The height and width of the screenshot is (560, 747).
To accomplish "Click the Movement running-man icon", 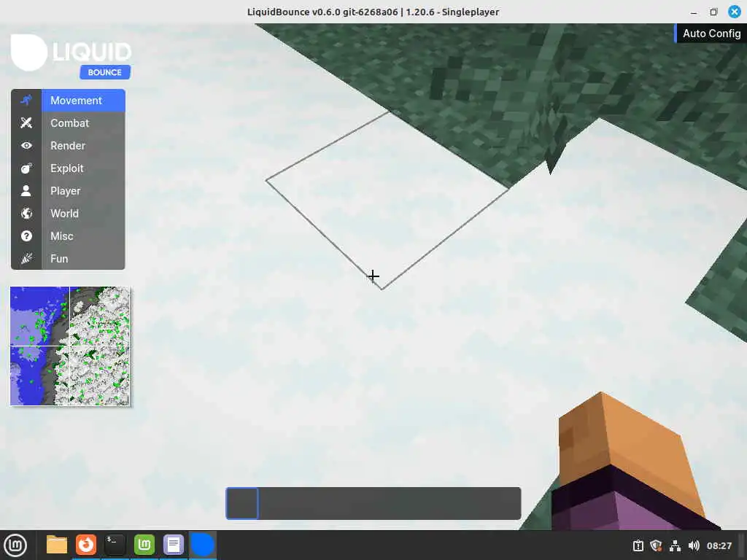I will coord(26,101).
